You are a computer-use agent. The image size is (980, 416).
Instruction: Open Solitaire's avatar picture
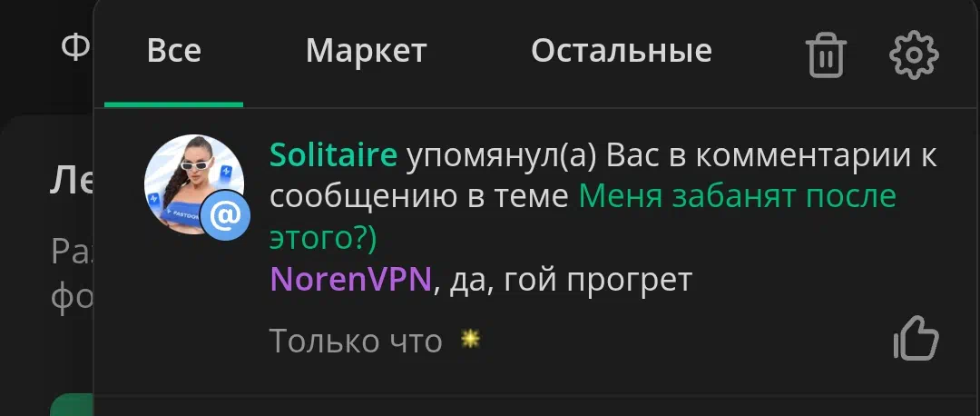(x=194, y=184)
